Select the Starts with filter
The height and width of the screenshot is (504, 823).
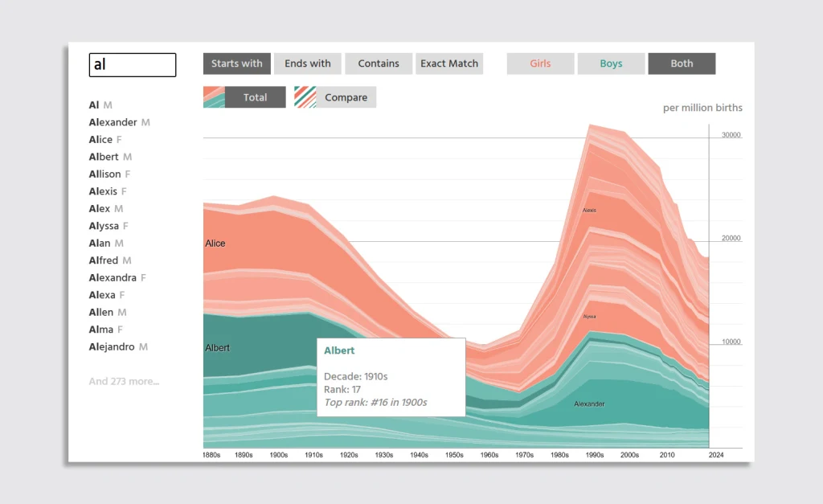(237, 64)
